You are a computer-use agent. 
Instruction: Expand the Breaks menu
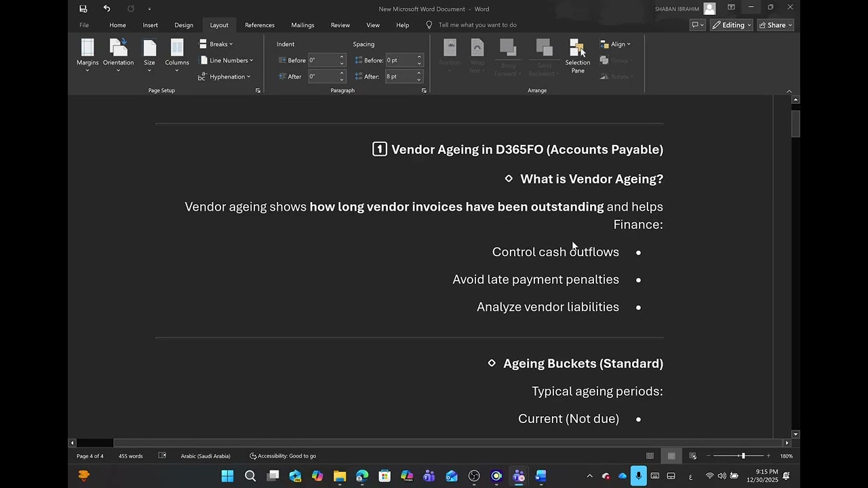point(216,44)
